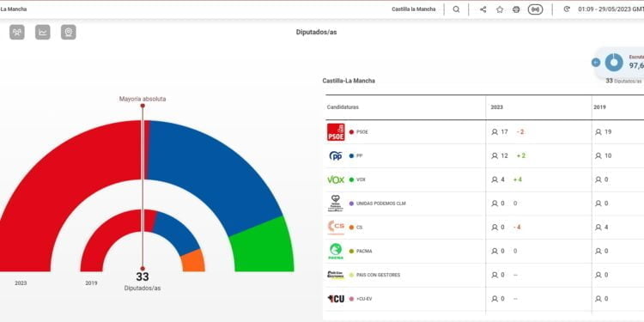Select the blue PP segment in 2019 arc
The height and width of the screenshot is (322, 644).
pos(177,232)
